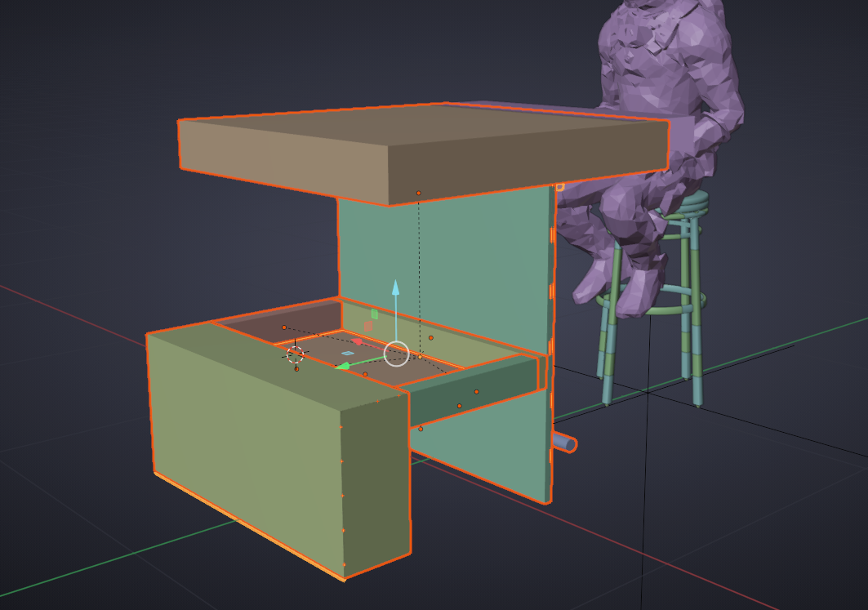
Task: Click the red plane handle square
Action: (x=367, y=326)
